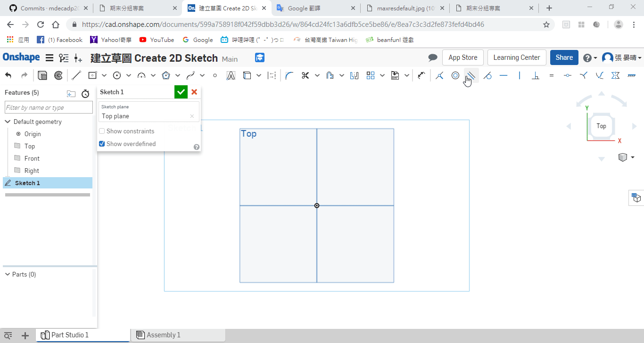Select the Corner rectangle tool

tap(92, 75)
